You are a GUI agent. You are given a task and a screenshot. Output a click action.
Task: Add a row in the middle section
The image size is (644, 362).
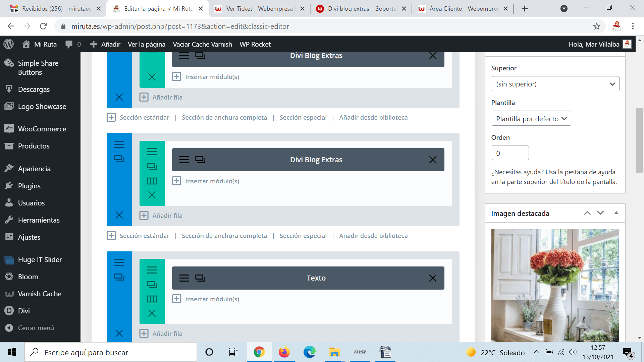tap(161, 216)
